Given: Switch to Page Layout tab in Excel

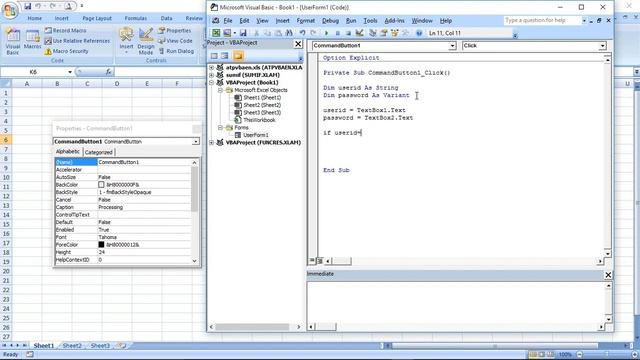Looking at the screenshot, I should click(x=97, y=18).
